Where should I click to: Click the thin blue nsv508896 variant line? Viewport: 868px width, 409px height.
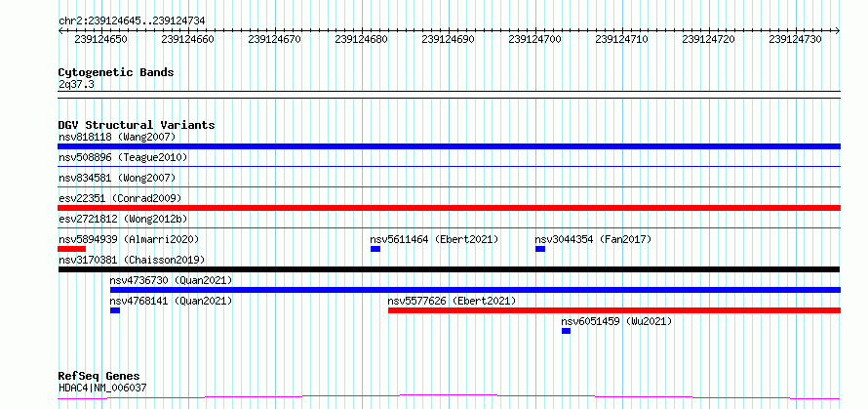click(449, 166)
